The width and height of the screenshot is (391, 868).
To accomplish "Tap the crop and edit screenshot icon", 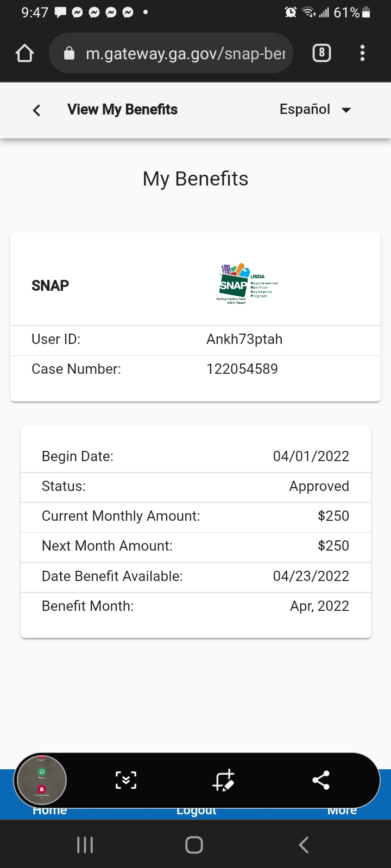I will pyautogui.click(x=223, y=781).
